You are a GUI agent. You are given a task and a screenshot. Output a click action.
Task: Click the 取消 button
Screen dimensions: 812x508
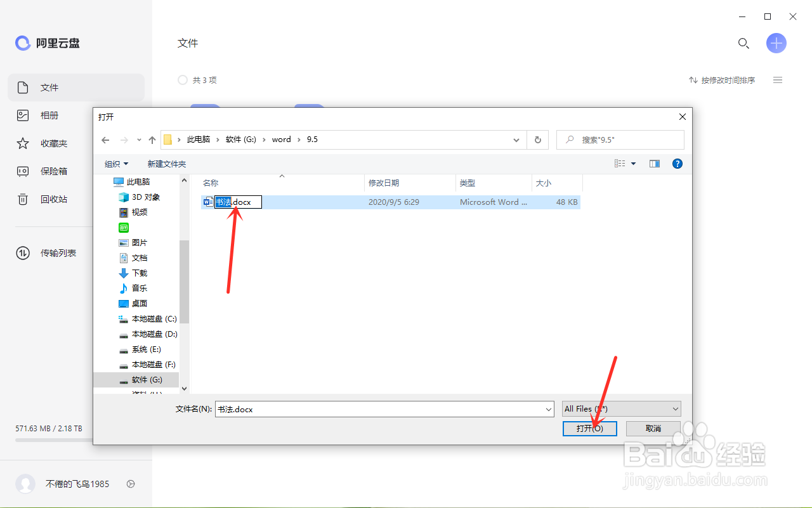coord(653,429)
